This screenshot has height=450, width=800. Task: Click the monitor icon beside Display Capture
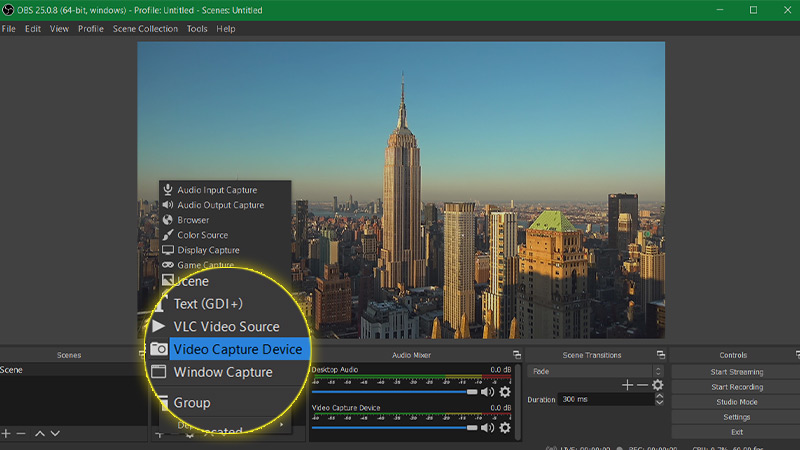(x=167, y=250)
